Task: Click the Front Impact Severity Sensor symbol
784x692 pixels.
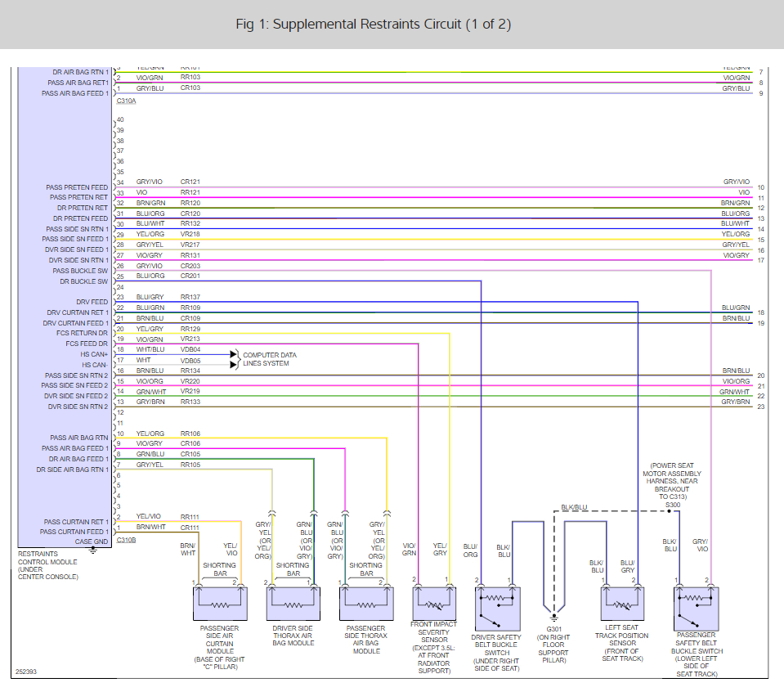Action: (434, 603)
